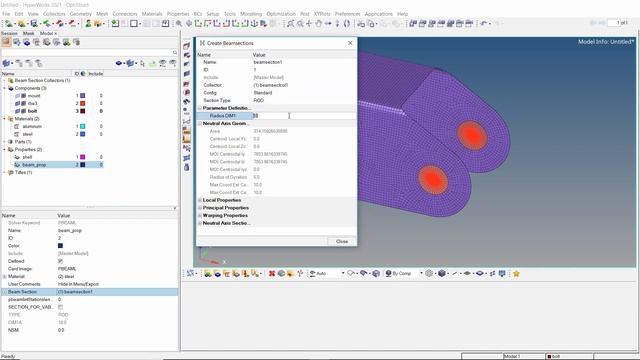Click the undo arrow icon
Image resolution: width=640 pixels, height=360 pixels.
484,24
